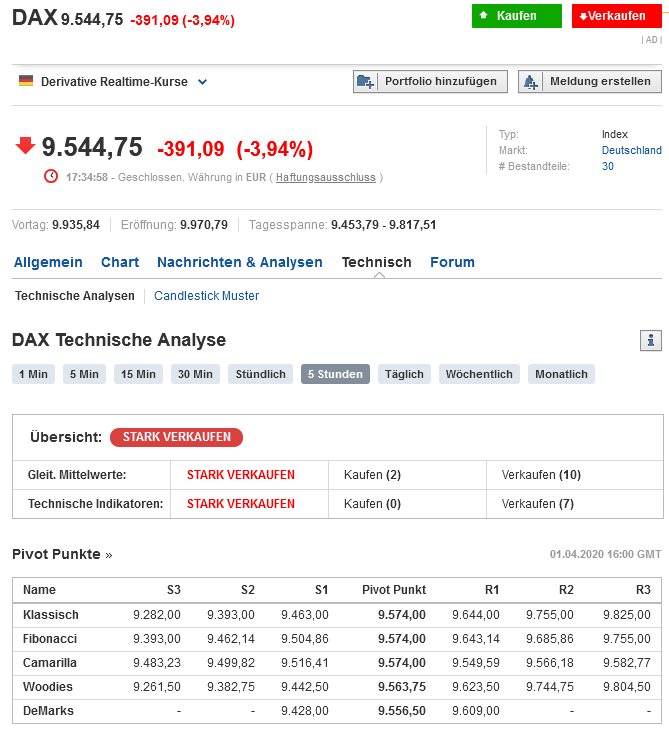Image resolution: width=669 pixels, height=742 pixels.
Task: Select the 5 Min timeframe
Action: 84,374
